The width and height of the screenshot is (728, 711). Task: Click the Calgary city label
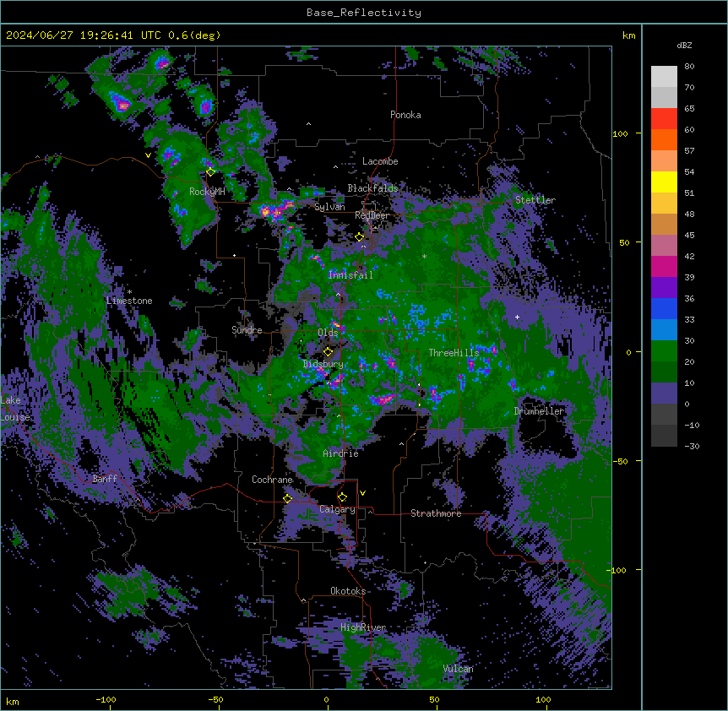pyautogui.click(x=337, y=509)
